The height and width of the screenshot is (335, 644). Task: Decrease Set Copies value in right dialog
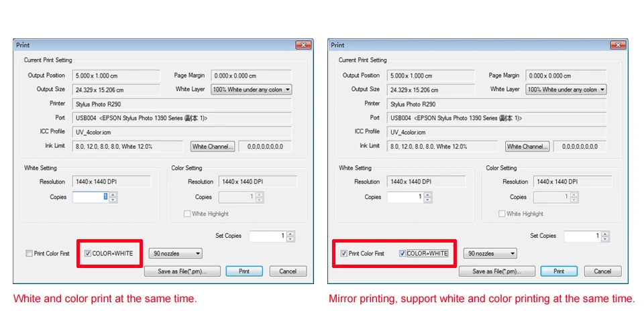click(605, 239)
